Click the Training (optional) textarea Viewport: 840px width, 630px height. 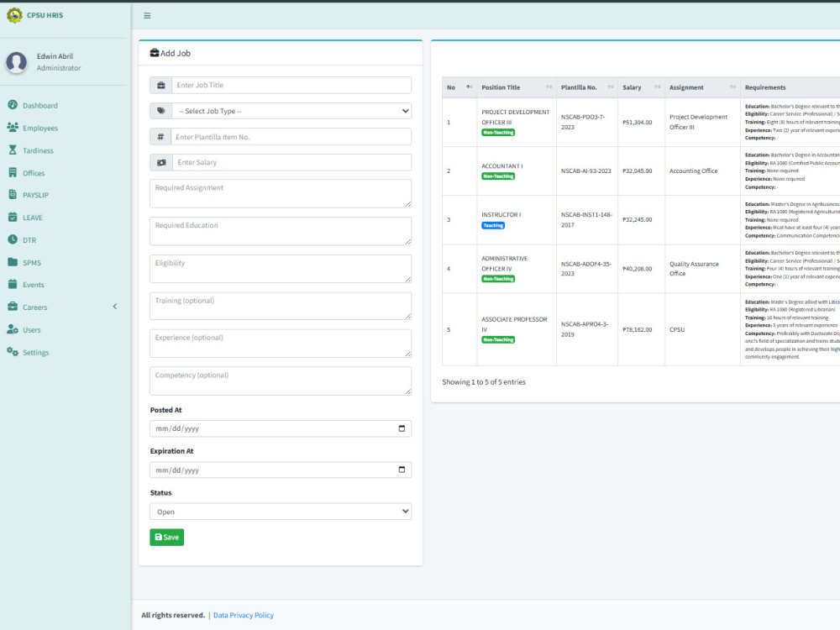tap(281, 306)
